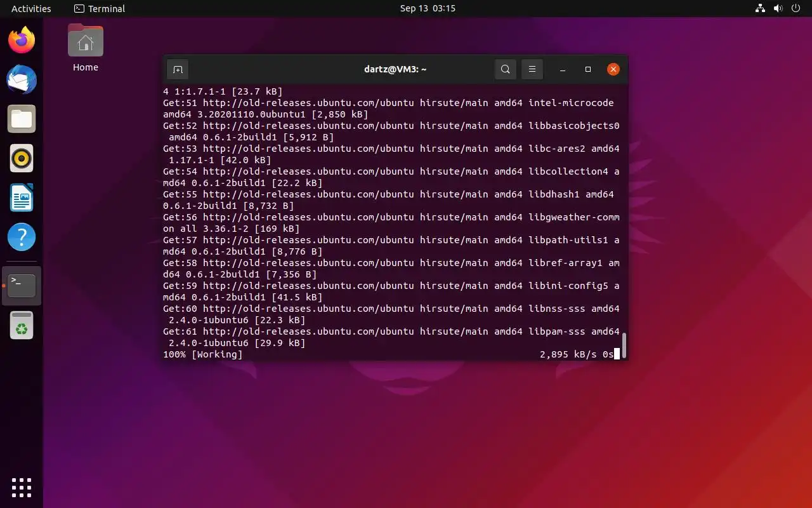The image size is (812, 508).
Task: Open the Trash from dock
Action: pyautogui.click(x=22, y=326)
